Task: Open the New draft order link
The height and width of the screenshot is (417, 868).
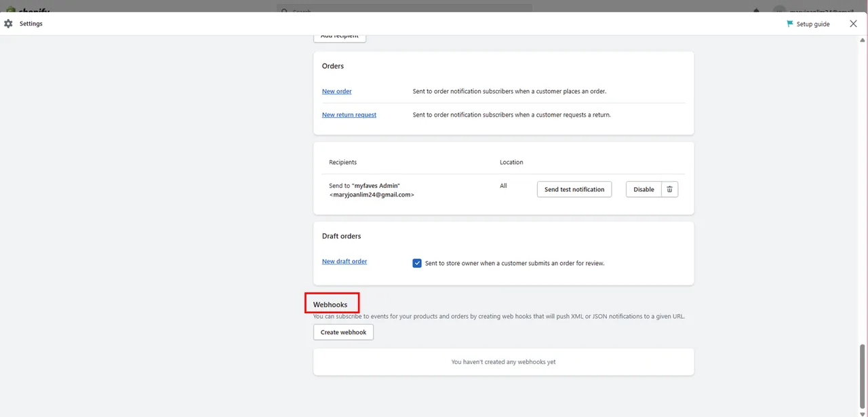Action: [344, 262]
